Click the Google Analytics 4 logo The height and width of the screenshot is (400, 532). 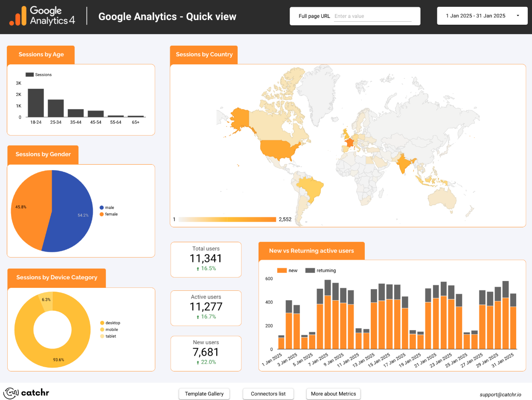41,16
